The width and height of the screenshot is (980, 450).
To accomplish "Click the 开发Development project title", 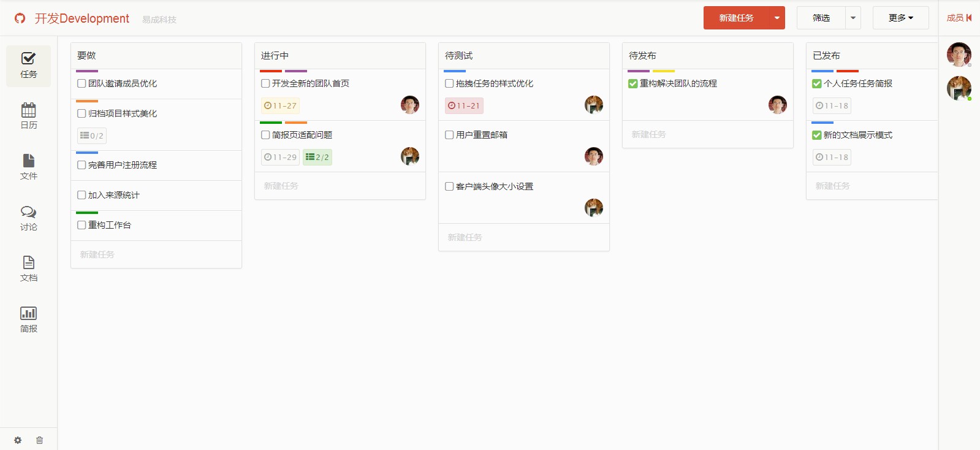I will [82, 18].
